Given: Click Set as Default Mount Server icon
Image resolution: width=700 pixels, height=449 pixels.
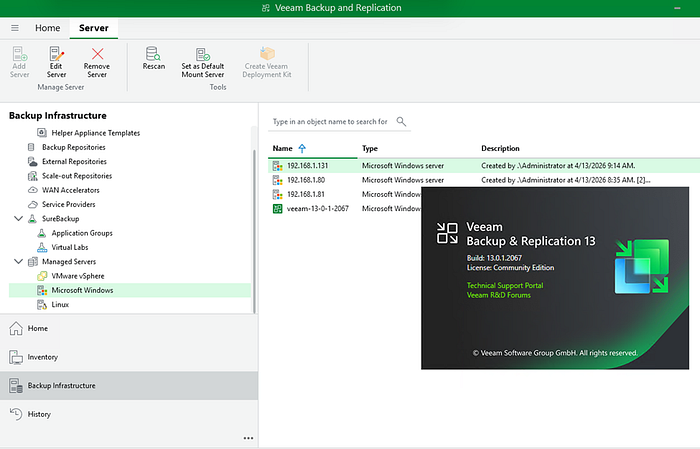Looking at the screenshot, I should click(x=203, y=54).
